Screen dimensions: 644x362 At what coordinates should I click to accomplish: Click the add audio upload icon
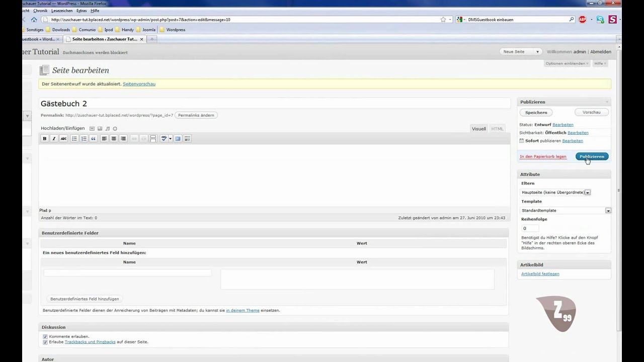coord(107,129)
